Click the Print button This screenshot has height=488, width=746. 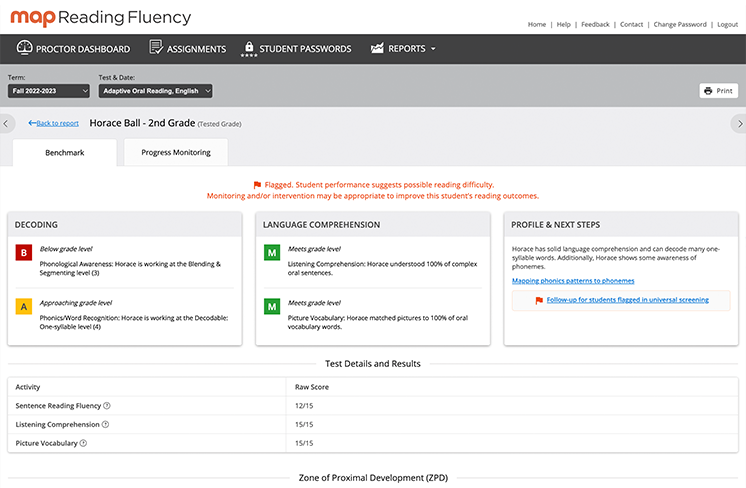(718, 91)
